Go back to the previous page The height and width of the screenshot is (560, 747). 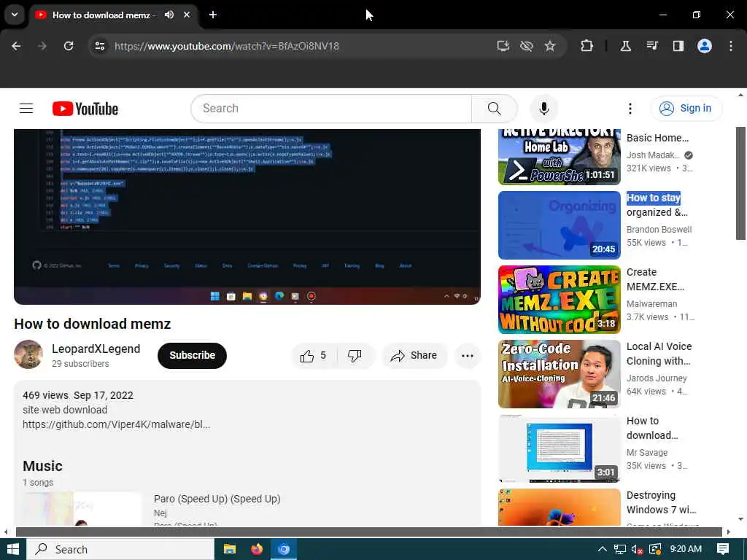point(16,46)
